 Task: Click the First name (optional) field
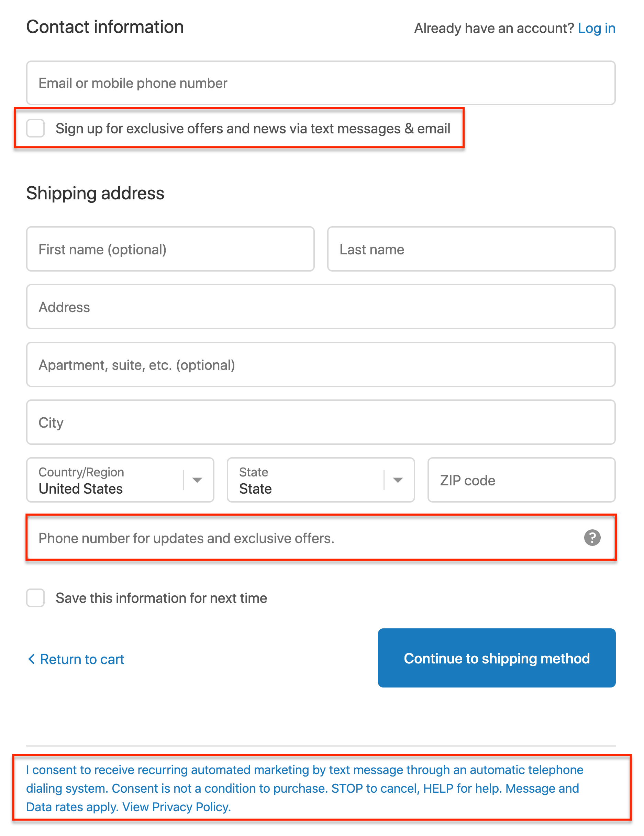pyautogui.click(x=170, y=249)
